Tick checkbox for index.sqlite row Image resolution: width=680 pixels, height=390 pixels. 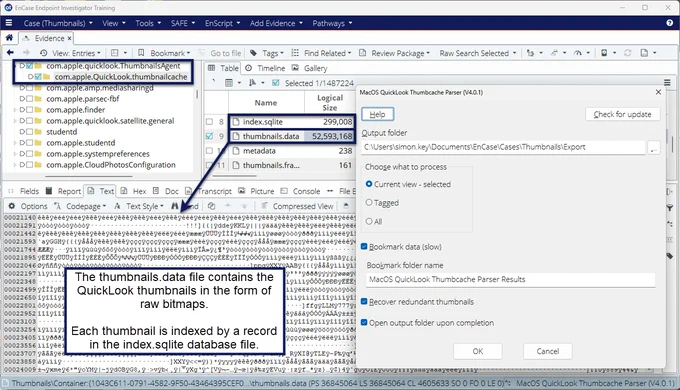tap(209, 122)
